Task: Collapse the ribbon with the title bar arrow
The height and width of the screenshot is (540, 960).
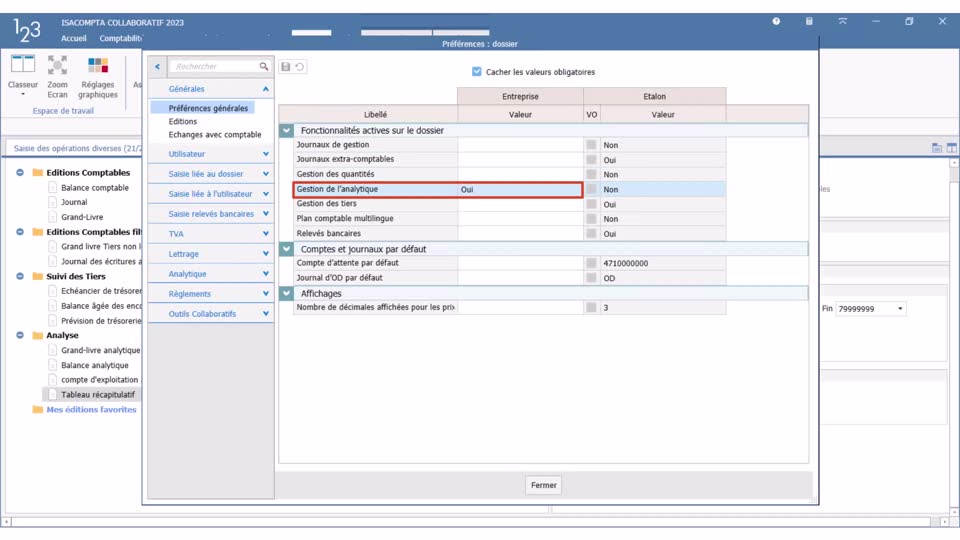Action: tap(842, 21)
